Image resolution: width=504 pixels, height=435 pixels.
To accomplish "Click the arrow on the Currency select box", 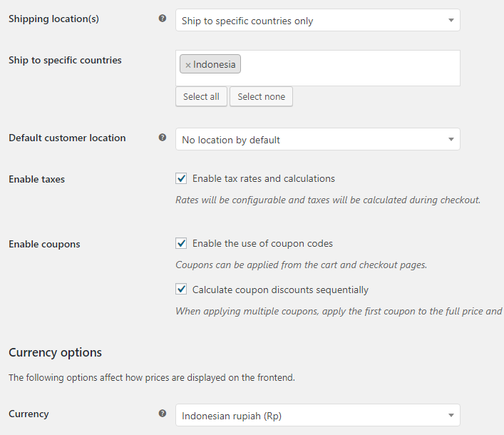I will pyautogui.click(x=451, y=415).
